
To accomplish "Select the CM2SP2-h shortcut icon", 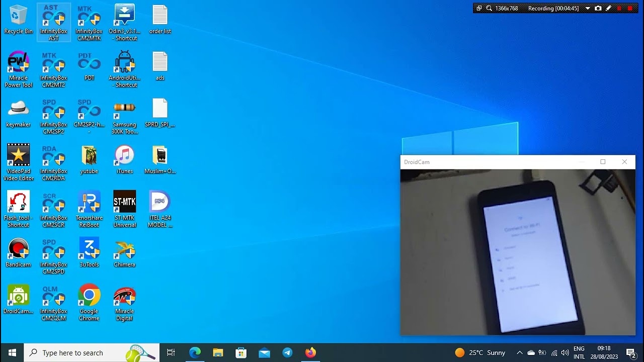I will click(89, 116).
